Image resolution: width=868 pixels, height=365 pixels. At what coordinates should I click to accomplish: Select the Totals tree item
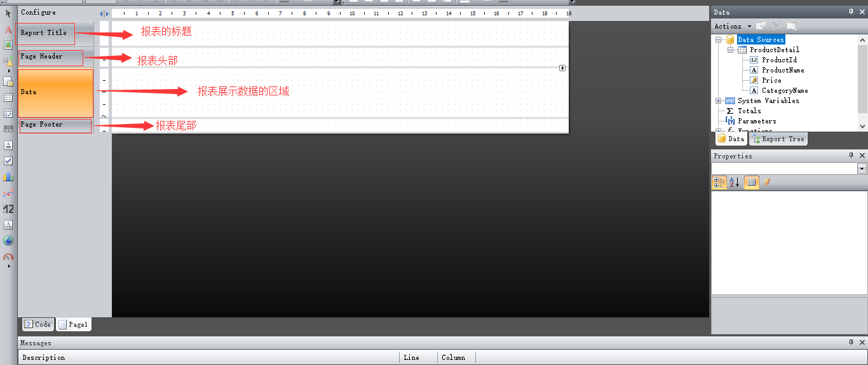click(749, 111)
